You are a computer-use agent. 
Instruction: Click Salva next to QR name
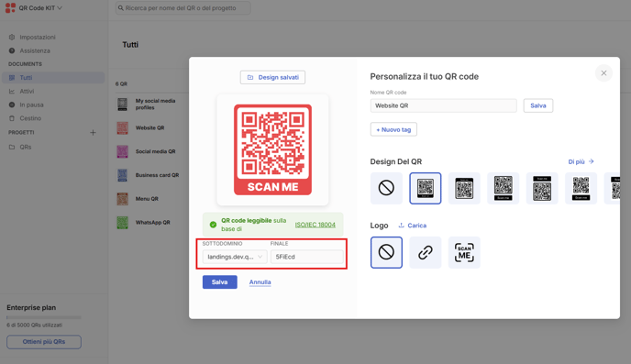tap(538, 105)
